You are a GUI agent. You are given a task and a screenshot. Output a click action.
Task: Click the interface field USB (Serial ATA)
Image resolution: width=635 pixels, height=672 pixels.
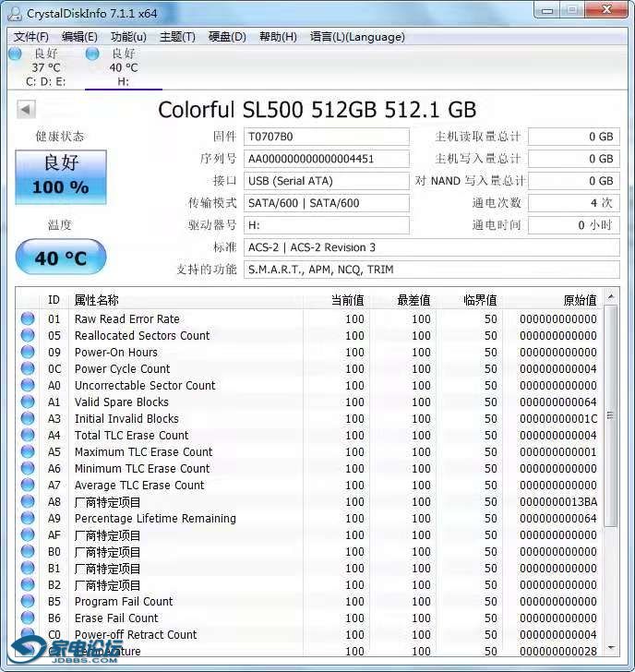tap(327, 181)
